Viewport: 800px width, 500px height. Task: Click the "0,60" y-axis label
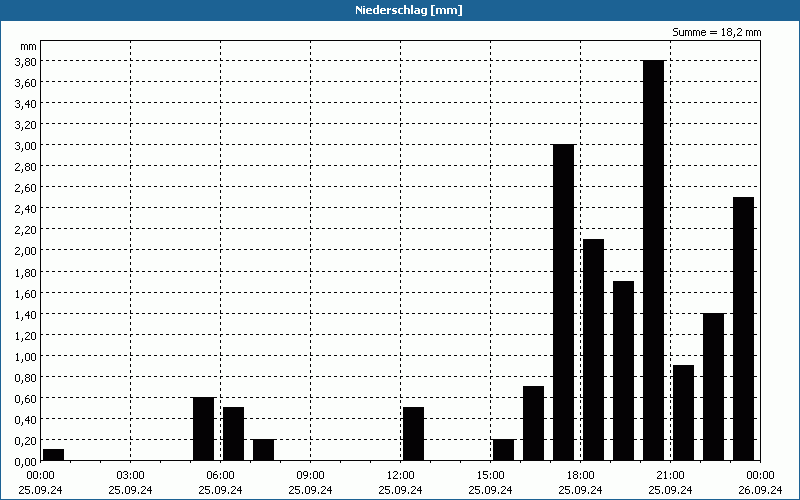tap(28, 398)
